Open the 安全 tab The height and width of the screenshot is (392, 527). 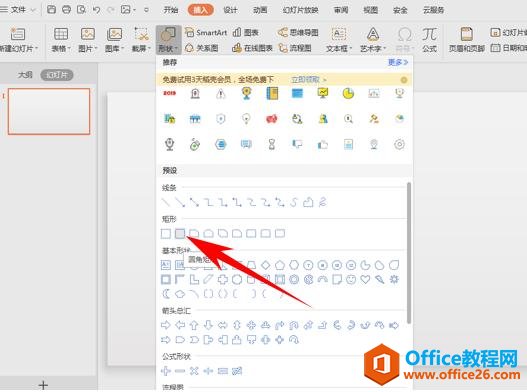point(400,10)
